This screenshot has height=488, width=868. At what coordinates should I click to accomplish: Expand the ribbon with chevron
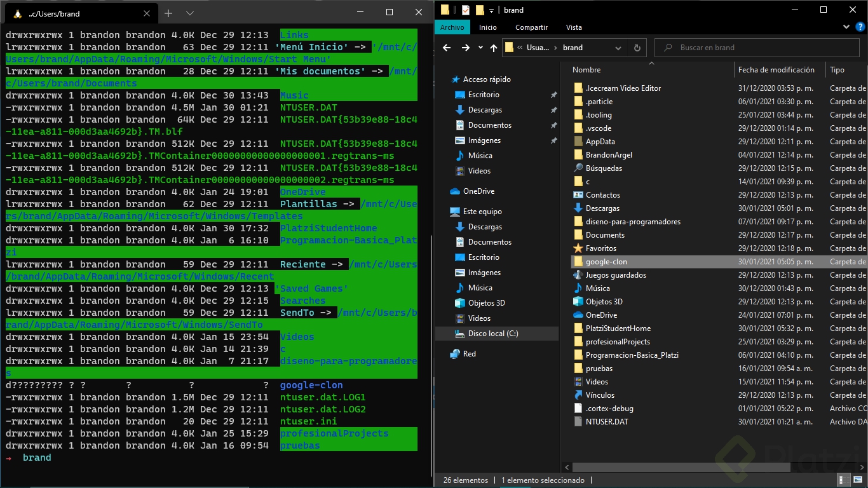(x=846, y=27)
